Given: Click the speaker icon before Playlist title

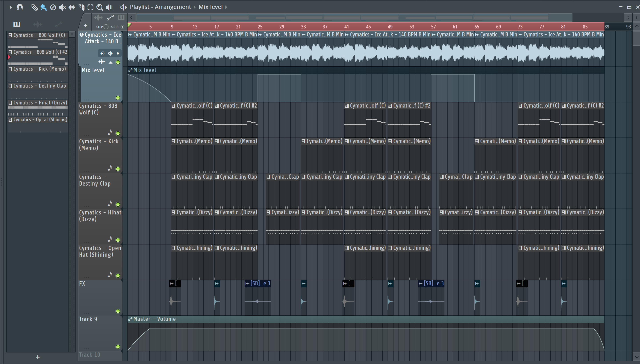Looking at the screenshot, I should [124, 7].
